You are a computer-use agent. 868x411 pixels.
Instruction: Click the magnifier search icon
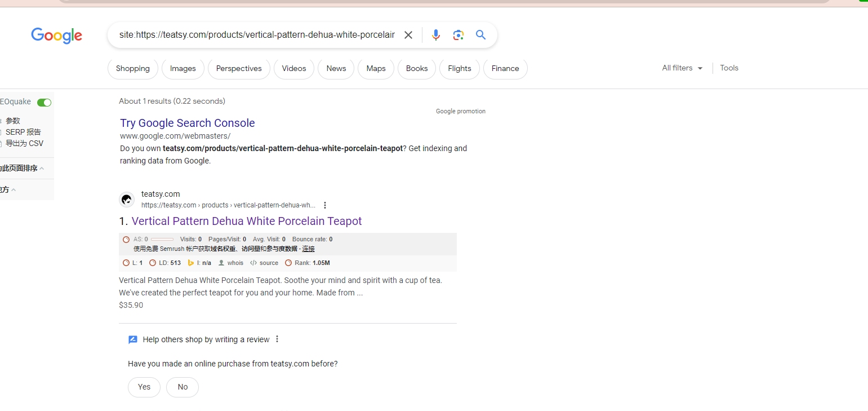480,35
